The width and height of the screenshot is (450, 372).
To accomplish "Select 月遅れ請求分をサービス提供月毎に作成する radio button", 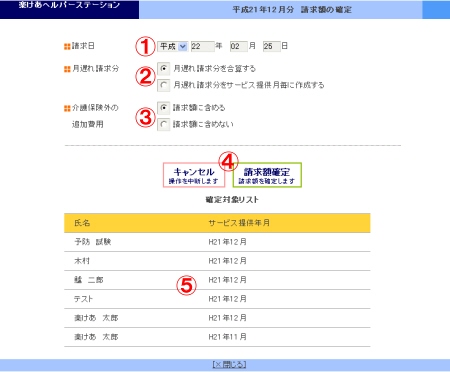I will click(x=163, y=85).
